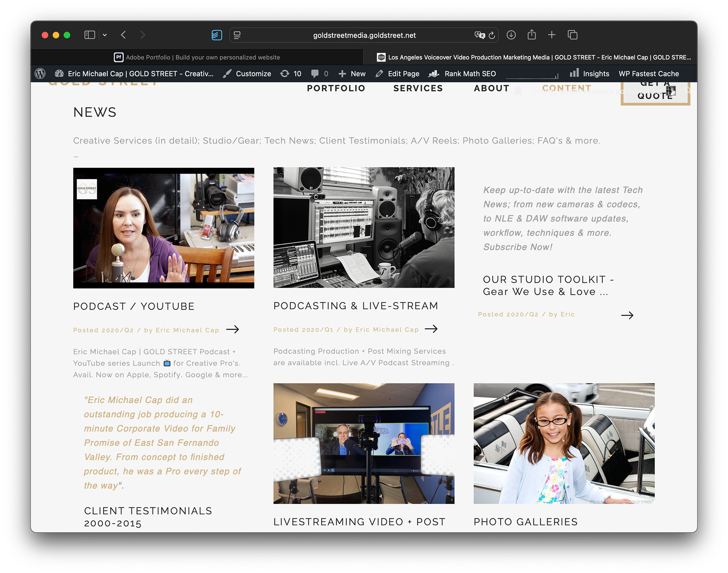Select the 'Eric Michael Cap | GOLD STREET Podcast +' excerpt text

160,363
